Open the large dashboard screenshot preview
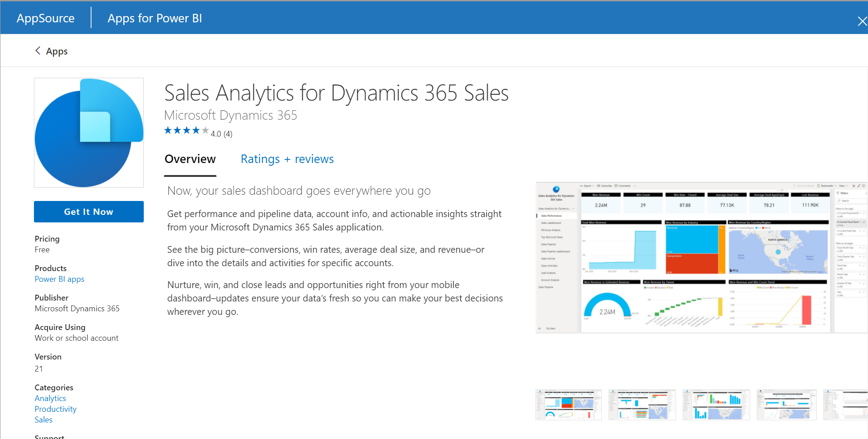Image resolution: width=868 pixels, height=439 pixels. click(701, 257)
